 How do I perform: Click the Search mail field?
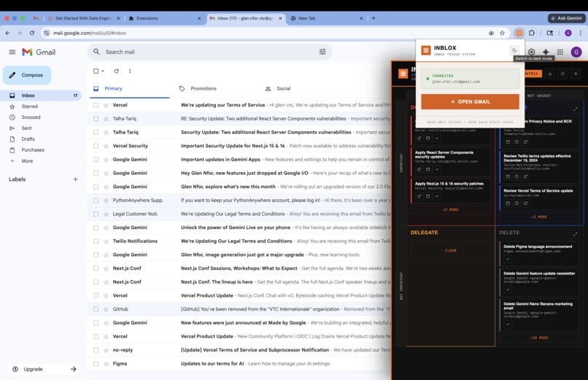[210, 52]
